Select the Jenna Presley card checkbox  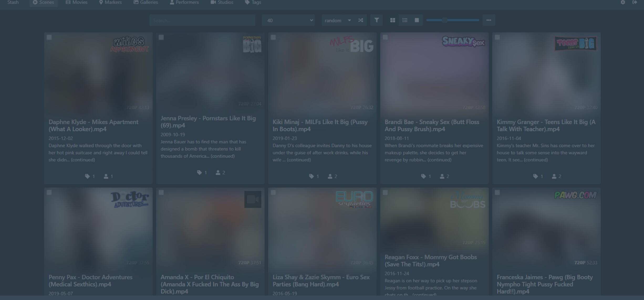(x=161, y=37)
